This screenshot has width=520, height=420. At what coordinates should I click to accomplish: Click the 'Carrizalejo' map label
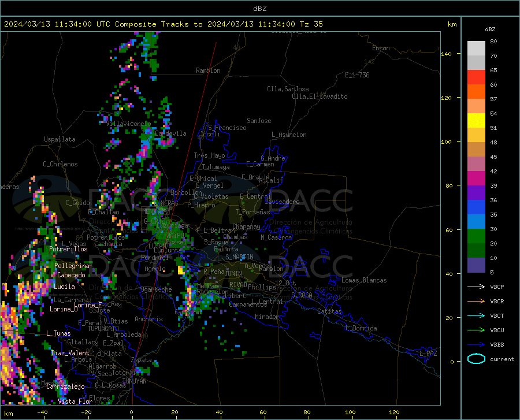coord(66,386)
